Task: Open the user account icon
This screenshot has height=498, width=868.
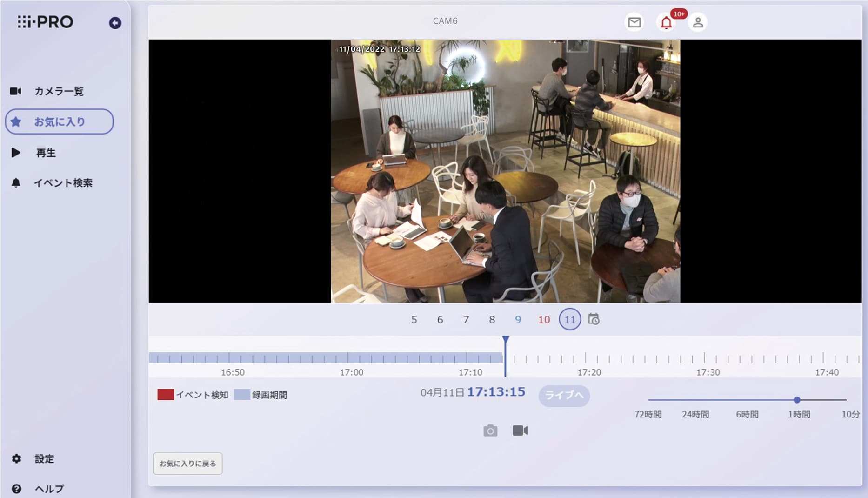Action: pyautogui.click(x=698, y=22)
